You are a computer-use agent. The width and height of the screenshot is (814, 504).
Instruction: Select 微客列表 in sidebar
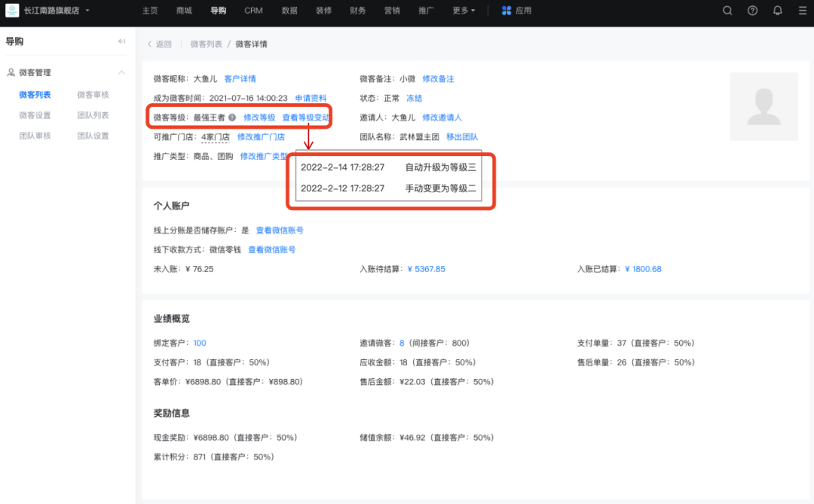(x=35, y=94)
